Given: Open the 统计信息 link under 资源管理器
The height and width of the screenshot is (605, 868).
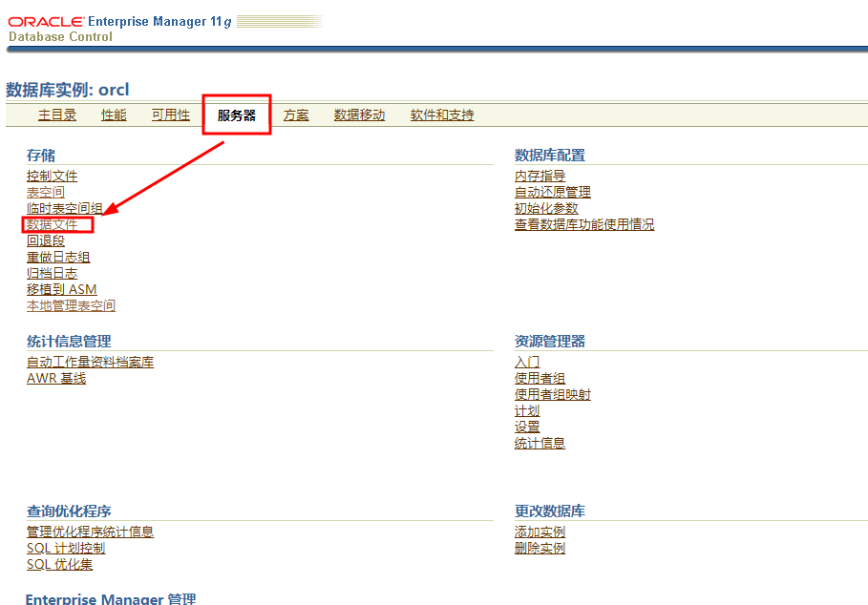Looking at the screenshot, I should coord(540,443).
